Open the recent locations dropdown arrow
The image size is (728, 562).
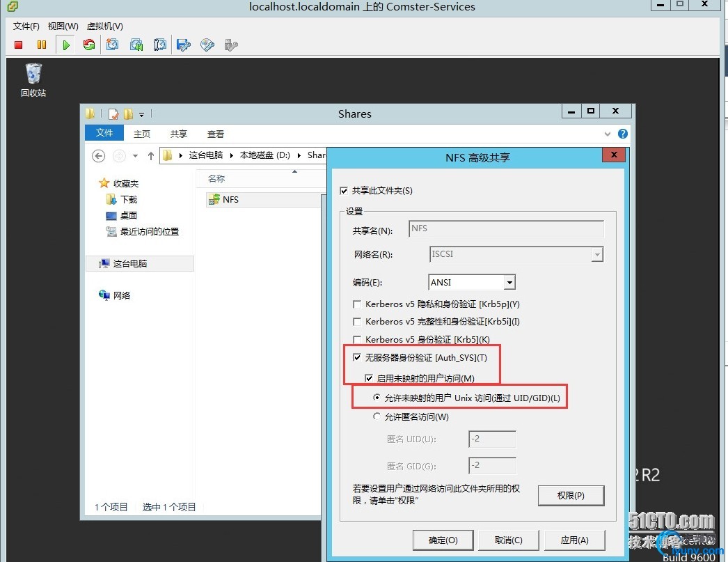[x=135, y=156]
